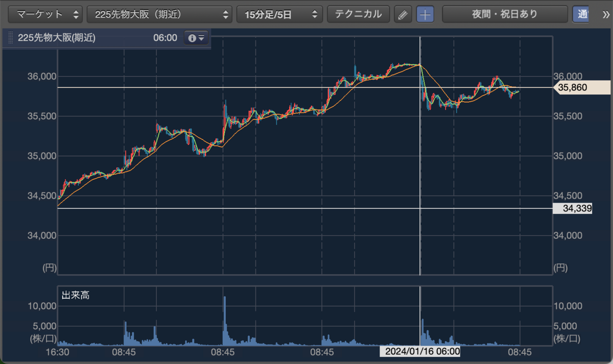Click the right axis 34,000 label
Screen dimensions: 613x364
pos(568,235)
